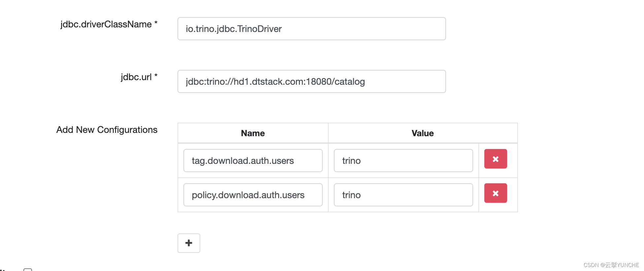Click the Name column header
The height and width of the screenshot is (271, 644).
pyautogui.click(x=253, y=133)
